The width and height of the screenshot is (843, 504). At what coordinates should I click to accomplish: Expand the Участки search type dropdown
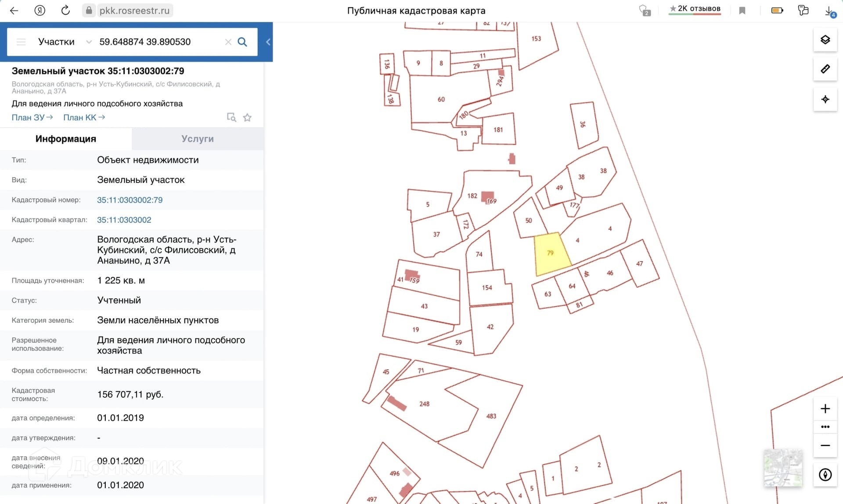(x=64, y=42)
